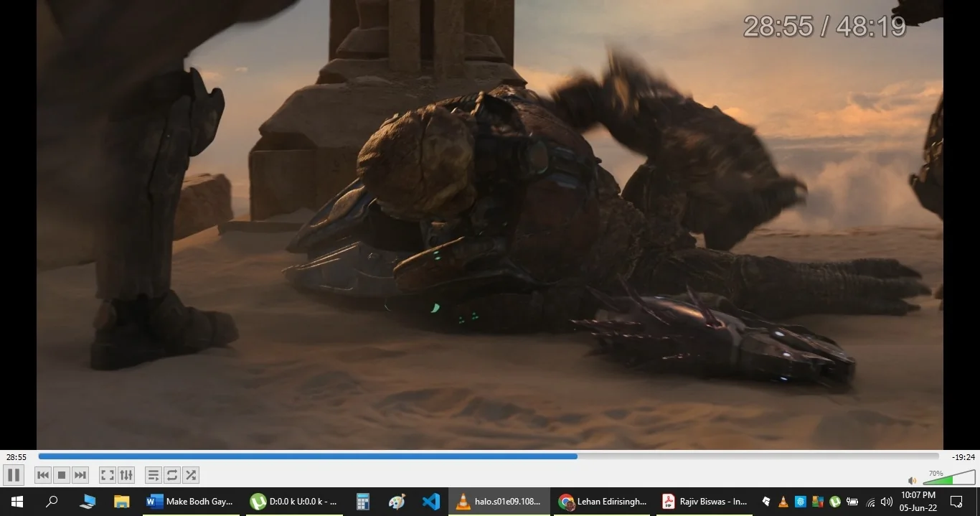This screenshot has height=516, width=980.
Task: Click elapsed time label 28:55
Action: point(17,457)
